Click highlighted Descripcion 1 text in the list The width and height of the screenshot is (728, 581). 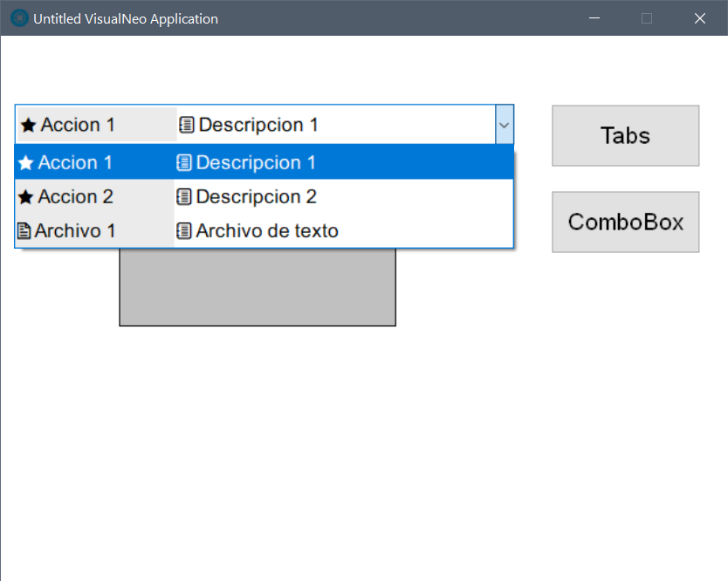tap(256, 162)
